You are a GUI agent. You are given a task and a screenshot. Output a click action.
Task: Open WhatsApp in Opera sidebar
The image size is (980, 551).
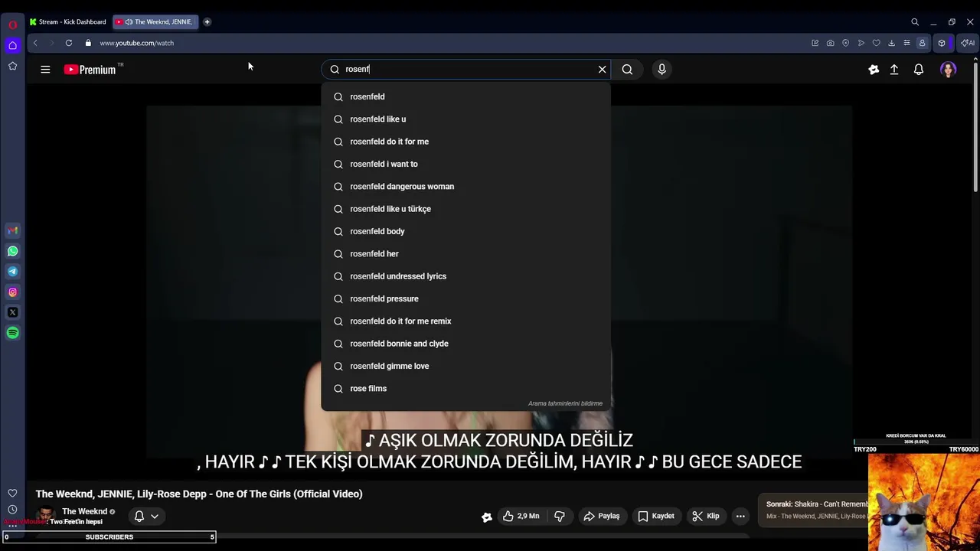(x=12, y=251)
